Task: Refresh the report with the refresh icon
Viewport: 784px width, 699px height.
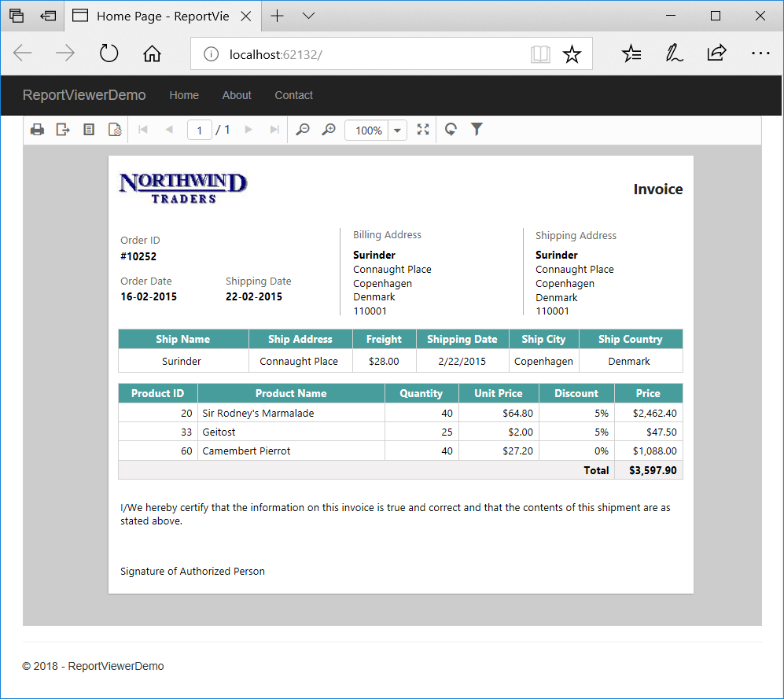Action: coord(450,129)
